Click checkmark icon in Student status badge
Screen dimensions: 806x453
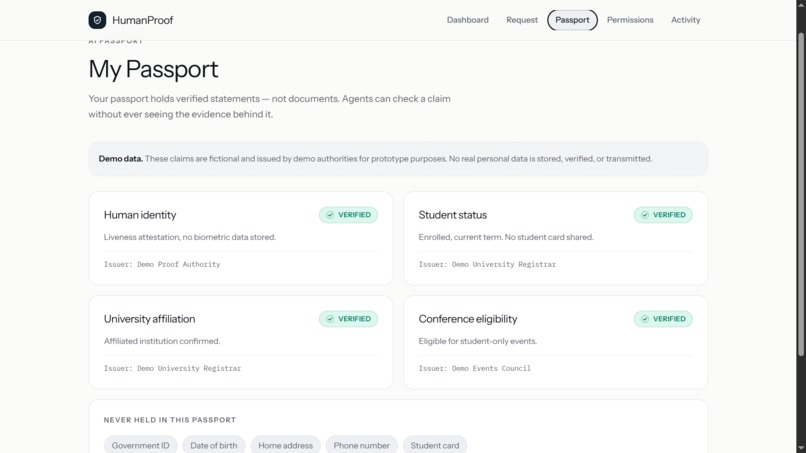pos(645,215)
